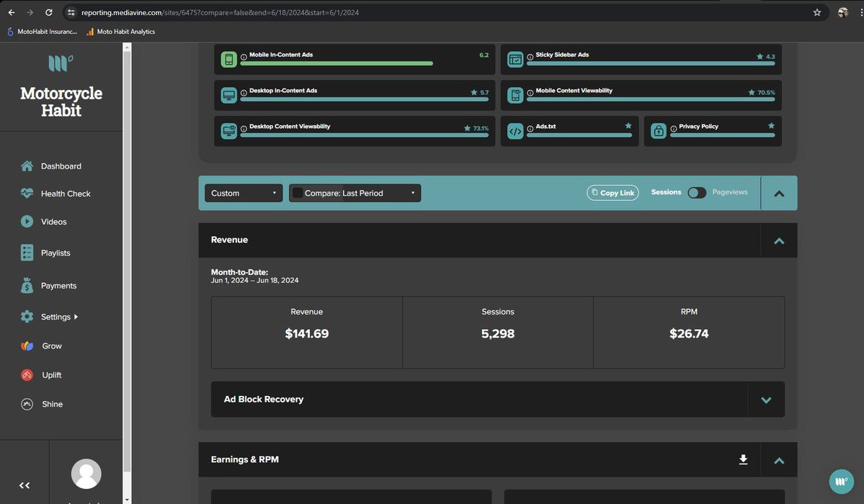The image size is (864, 504).
Task: Click the 5,298 sessions value
Action: 497,333
